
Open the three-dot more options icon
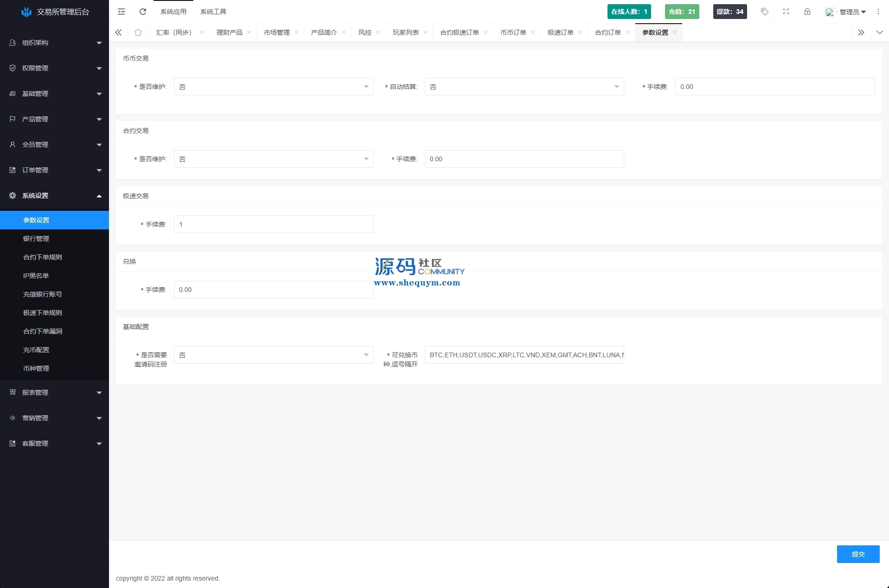point(878,12)
